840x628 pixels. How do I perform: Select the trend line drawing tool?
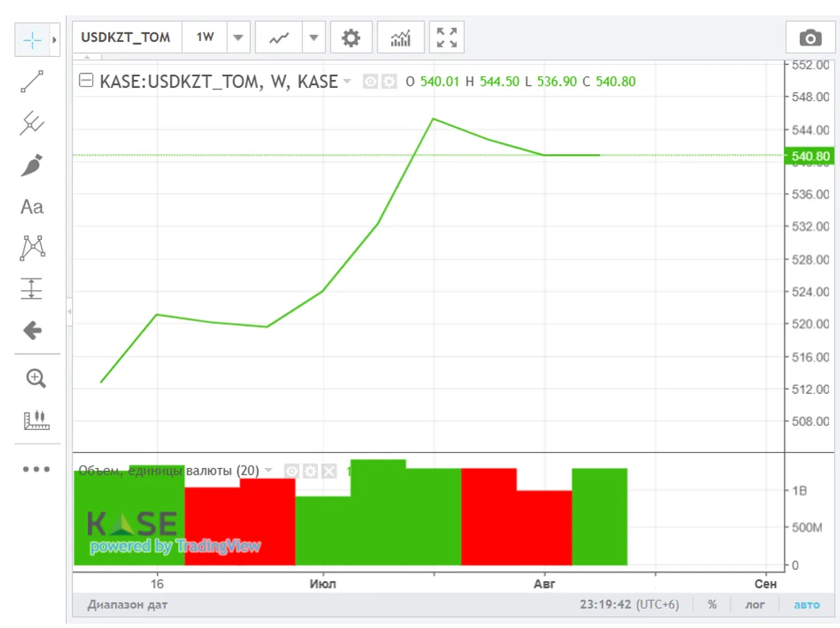point(32,82)
